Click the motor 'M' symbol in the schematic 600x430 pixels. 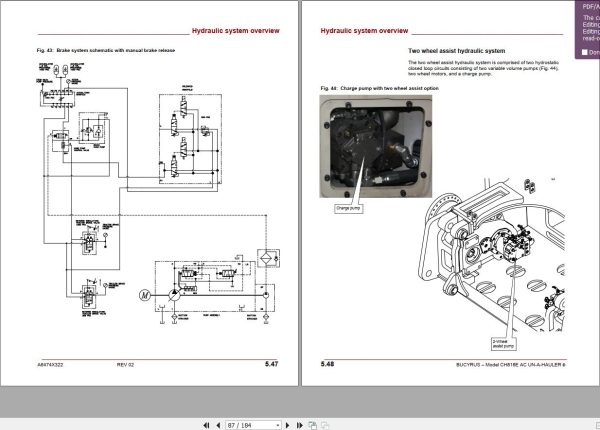click(145, 295)
